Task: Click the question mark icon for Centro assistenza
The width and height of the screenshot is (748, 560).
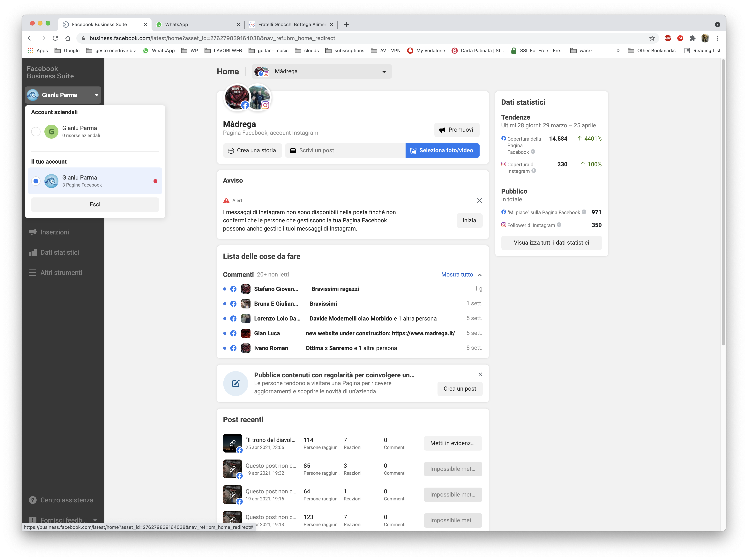Action: pos(33,500)
